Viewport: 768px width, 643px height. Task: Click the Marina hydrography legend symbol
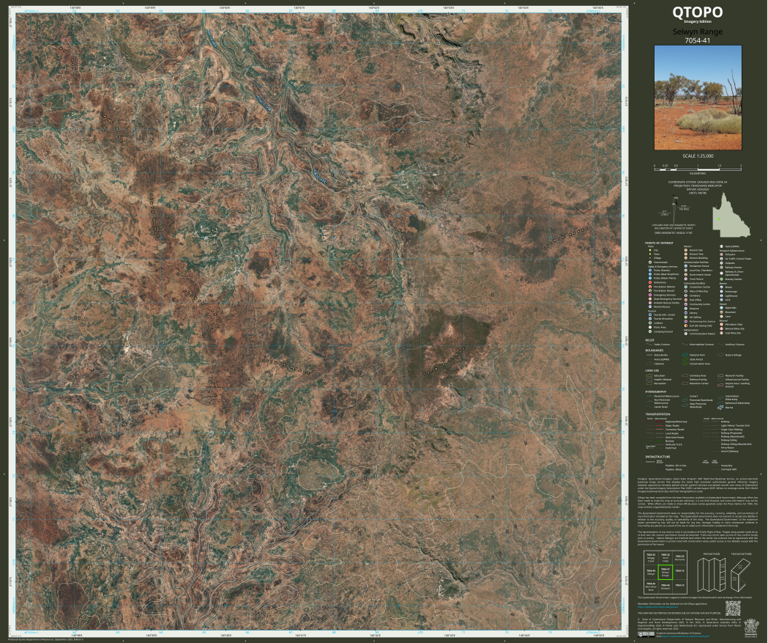click(x=720, y=407)
